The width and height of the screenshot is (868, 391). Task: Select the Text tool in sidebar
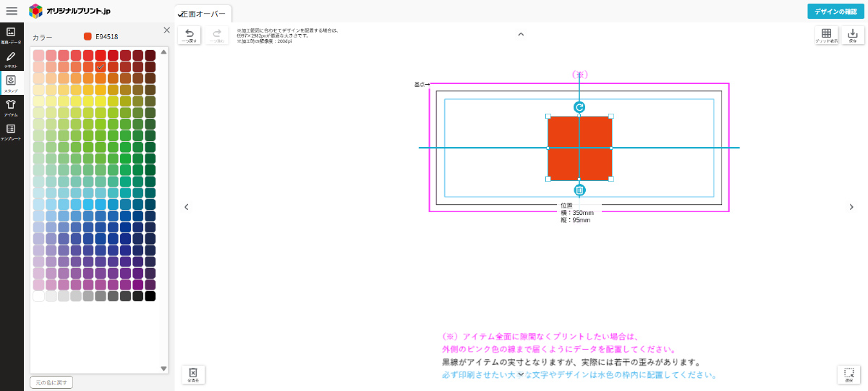(x=11, y=59)
